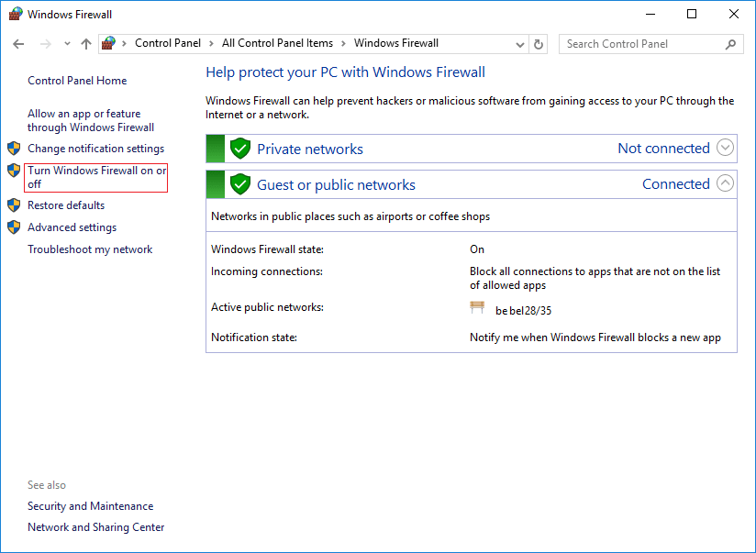Viewport: 756px width, 553px height.
Task: Click the back navigation arrow
Action: coord(19,44)
